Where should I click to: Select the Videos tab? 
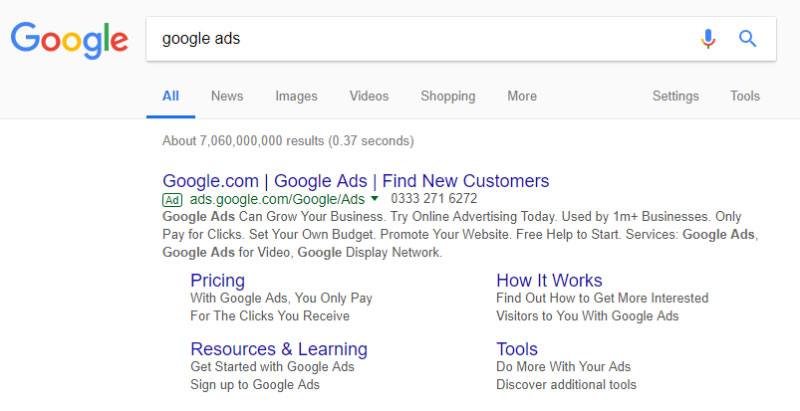click(369, 96)
